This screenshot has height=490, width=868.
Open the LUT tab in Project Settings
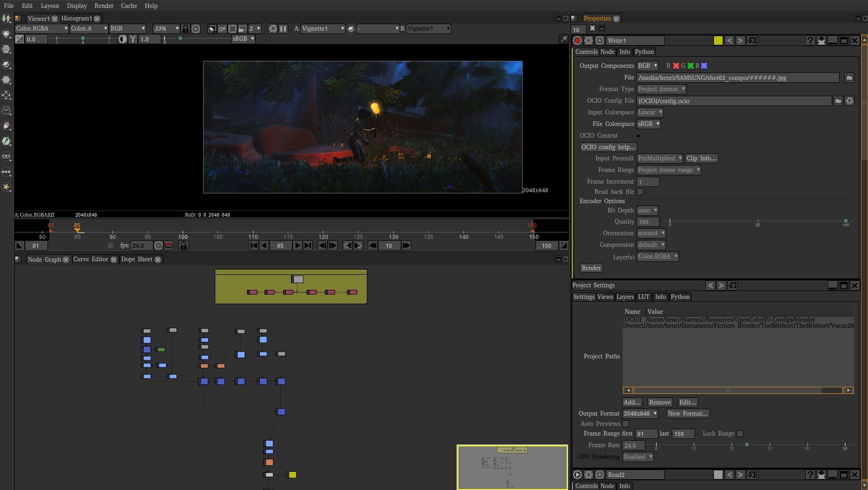tap(644, 297)
